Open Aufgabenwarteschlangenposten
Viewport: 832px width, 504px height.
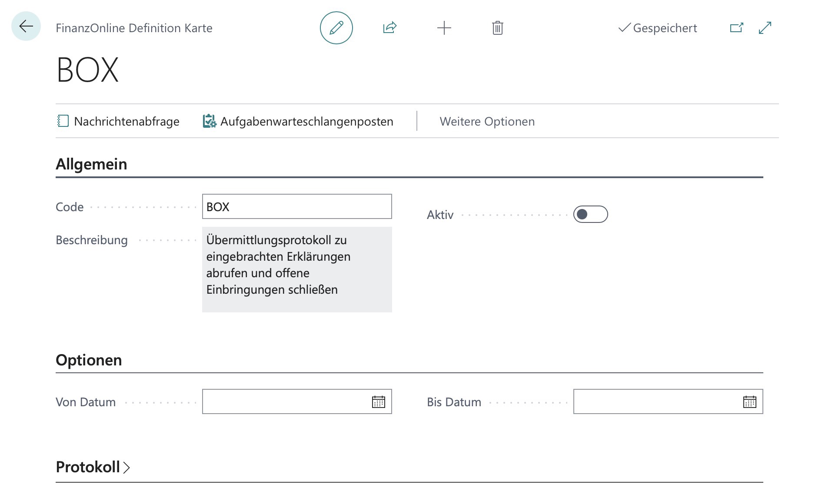pos(298,121)
